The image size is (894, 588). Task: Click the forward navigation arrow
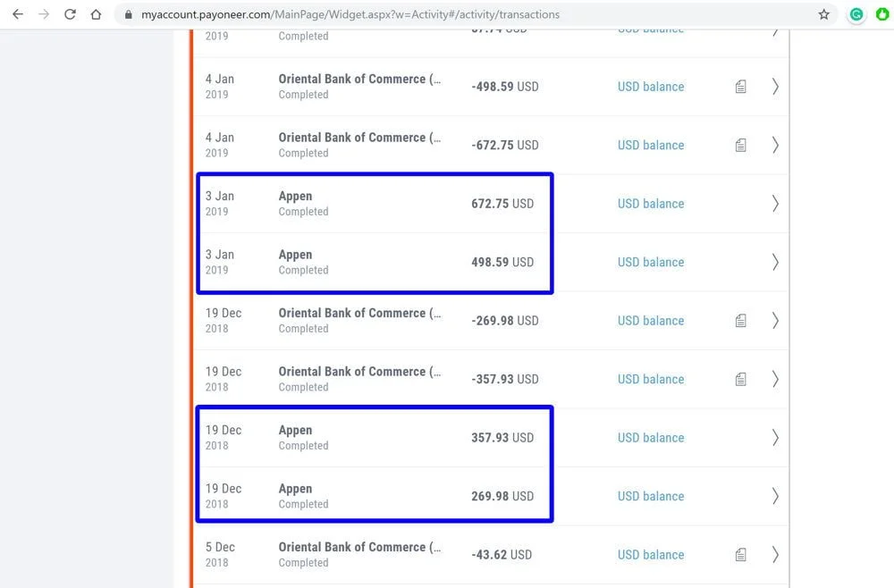[44, 14]
